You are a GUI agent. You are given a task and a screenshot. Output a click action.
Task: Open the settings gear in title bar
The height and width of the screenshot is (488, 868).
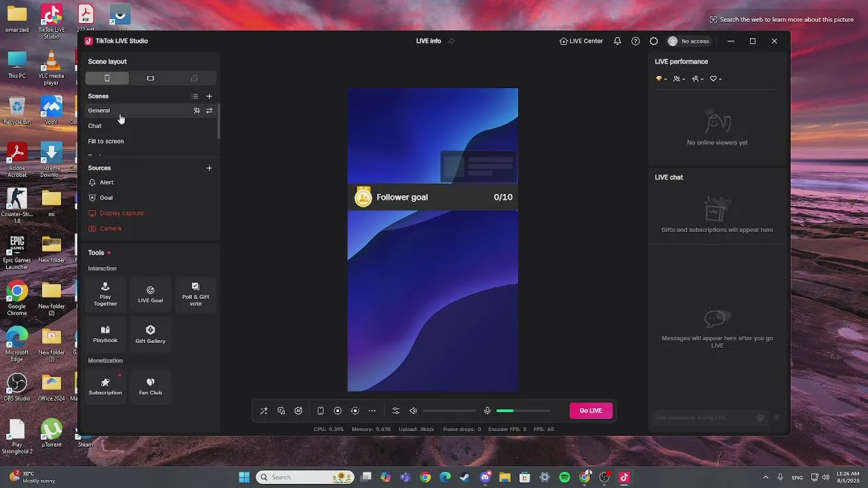click(x=654, y=41)
